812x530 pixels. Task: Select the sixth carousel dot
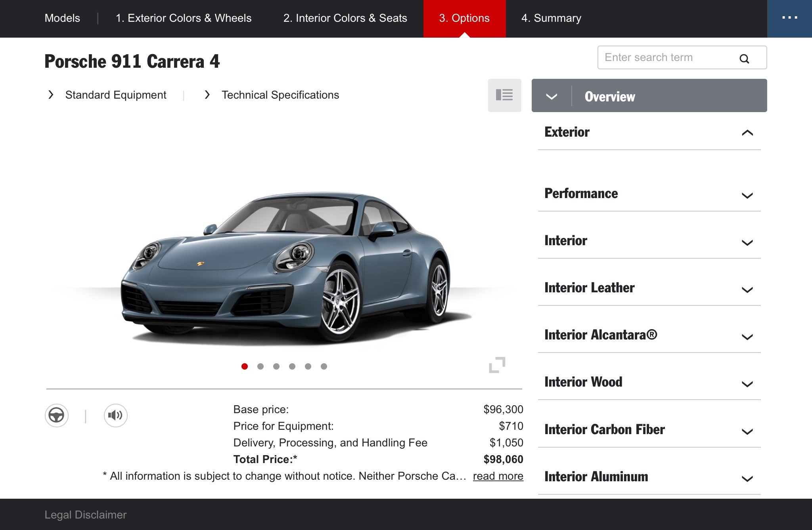point(324,366)
